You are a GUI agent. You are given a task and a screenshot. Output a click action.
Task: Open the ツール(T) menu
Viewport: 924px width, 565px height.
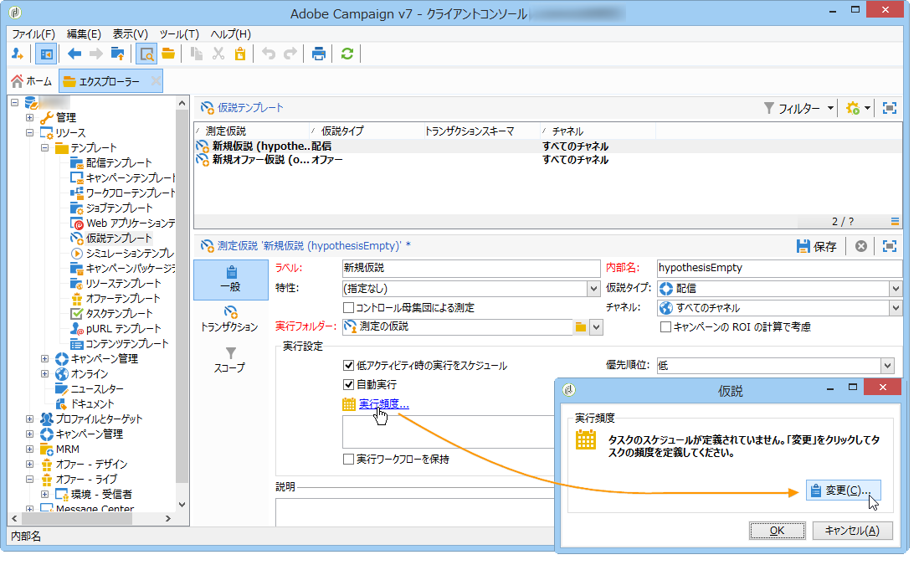tap(179, 34)
